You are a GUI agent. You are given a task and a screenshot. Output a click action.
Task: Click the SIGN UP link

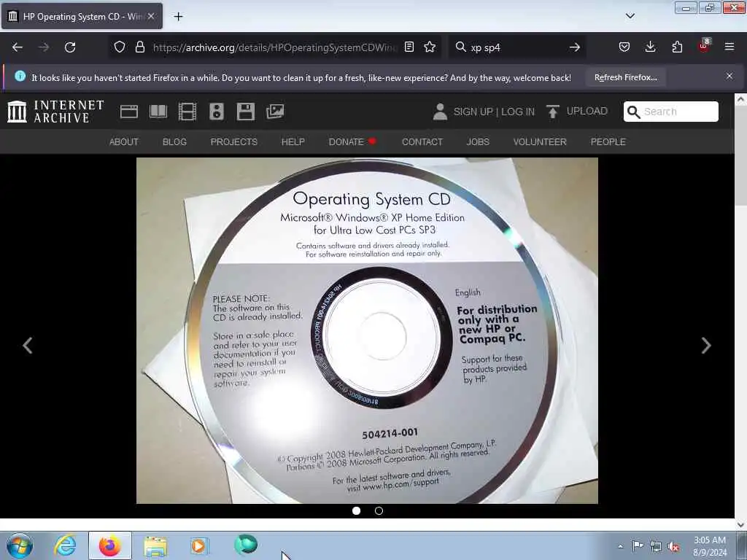point(473,112)
